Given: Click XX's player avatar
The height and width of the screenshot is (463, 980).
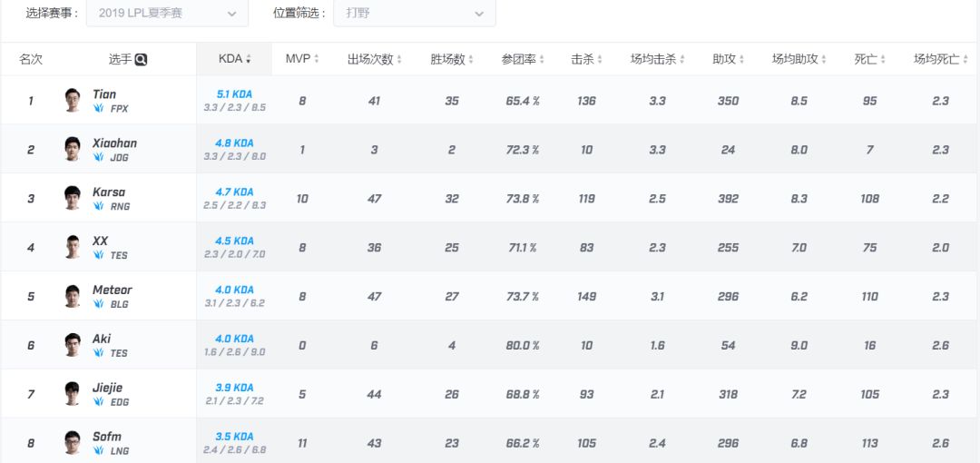Looking at the screenshot, I should pyautogui.click(x=73, y=247).
